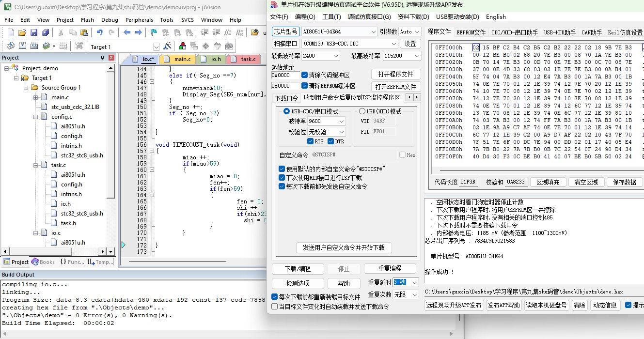Indent selected lines using the indent icon

coord(204,32)
